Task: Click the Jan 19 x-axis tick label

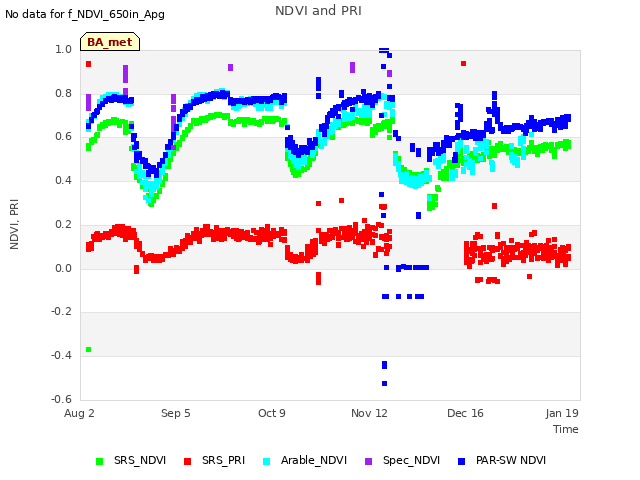Action: (x=562, y=413)
